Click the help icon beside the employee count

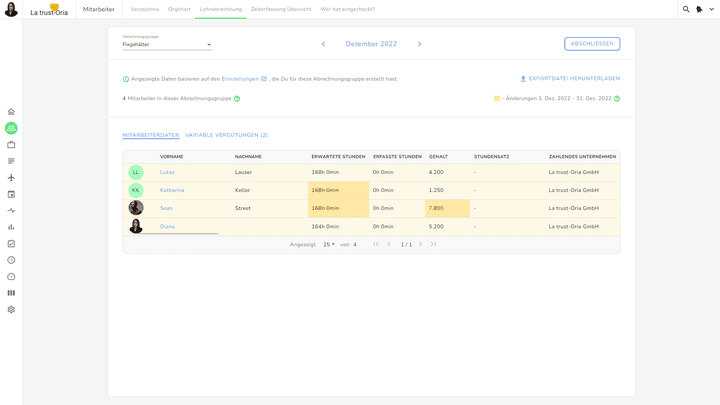(237, 99)
